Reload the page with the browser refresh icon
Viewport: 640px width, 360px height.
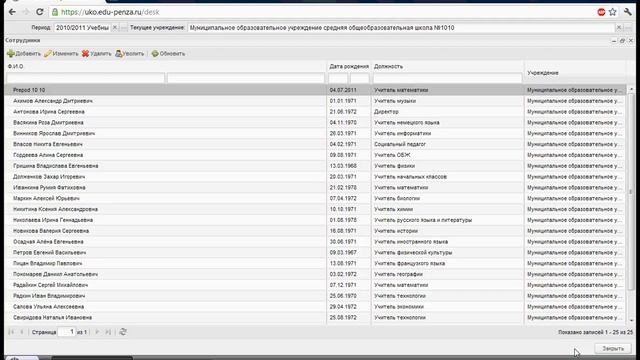point(40,12)
